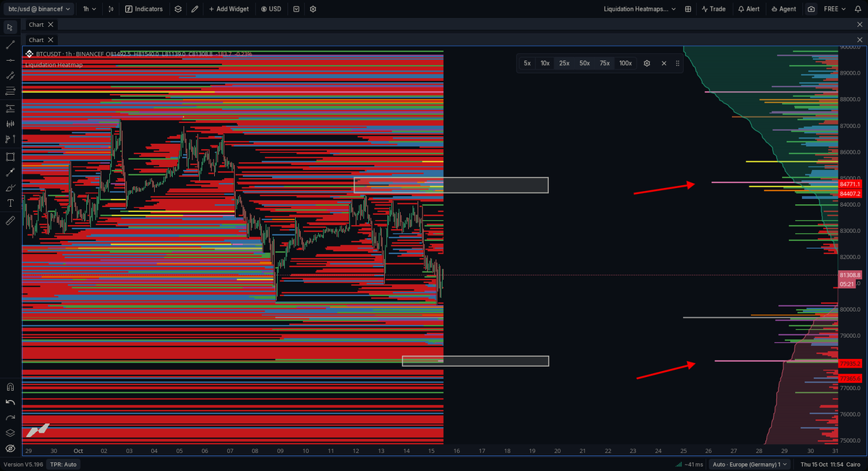Image resolution: width=868 pixels, height=471 pixels.
Task: Open the top toolbar layers icon
Action: coord(178,9)
